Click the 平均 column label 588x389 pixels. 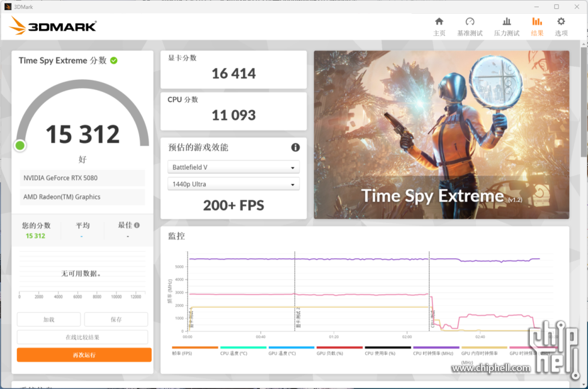(x=83, y=225)
